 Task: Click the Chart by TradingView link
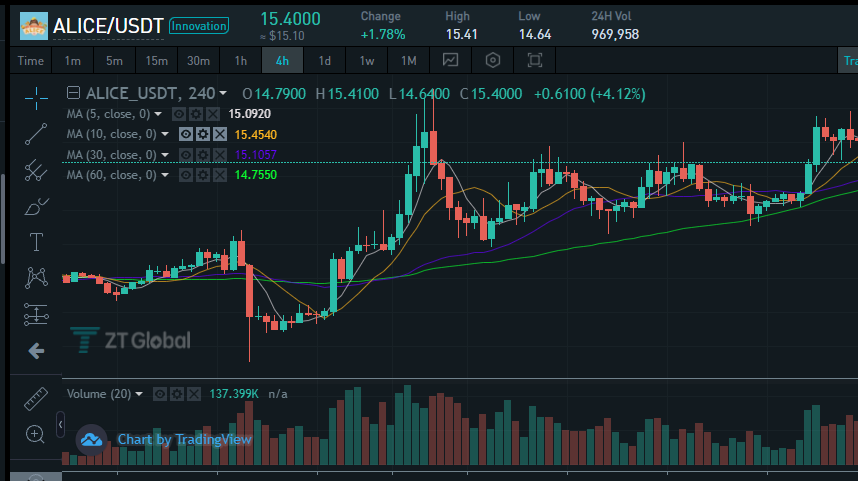[x=184, y=439]
